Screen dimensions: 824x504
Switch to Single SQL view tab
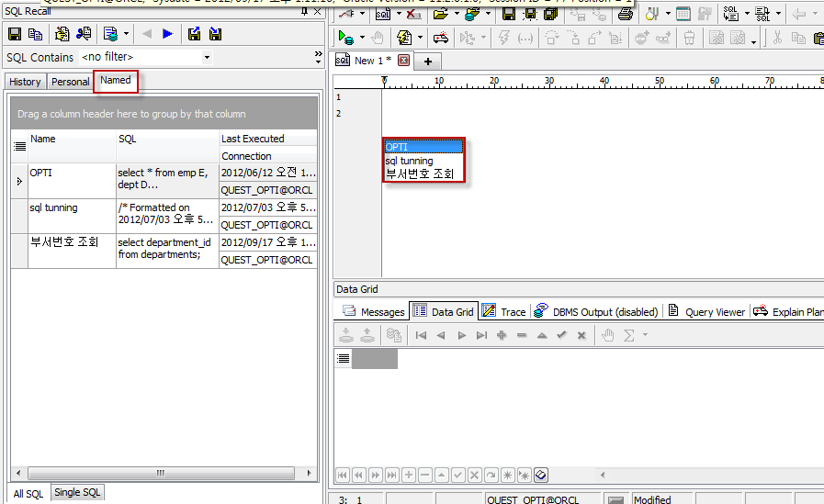[x=79, y=493]
